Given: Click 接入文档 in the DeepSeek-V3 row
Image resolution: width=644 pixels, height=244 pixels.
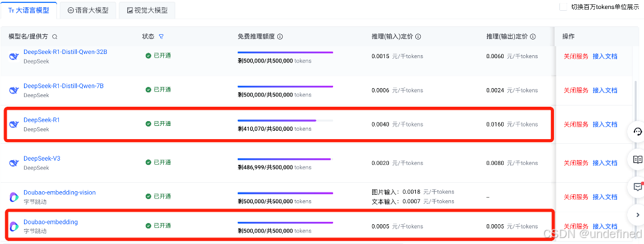Looking at the screenshot, I should click(604, 163).
